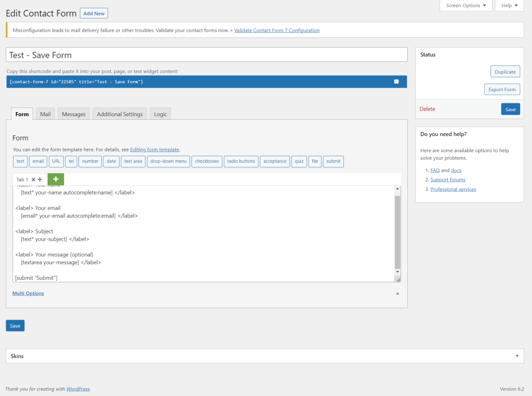532x396 pixels.
Task: Open Validate Contact Form 7 Configuration link
Action: pos(277,30)
